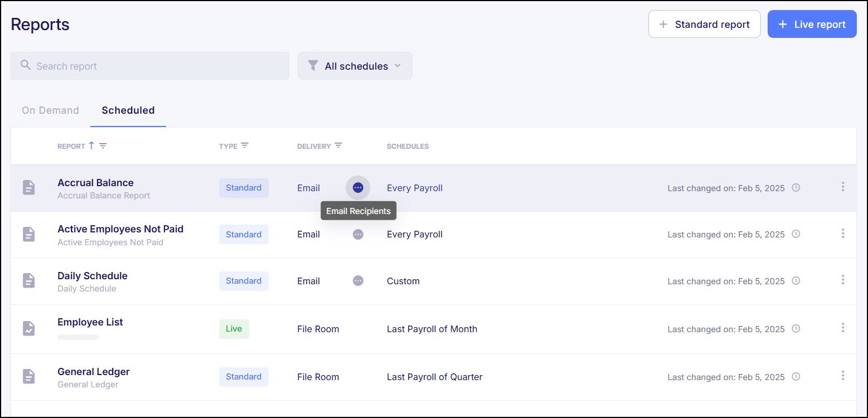Switch to the On Demand tab
The image size is (868, 418).
coord(50,110)
